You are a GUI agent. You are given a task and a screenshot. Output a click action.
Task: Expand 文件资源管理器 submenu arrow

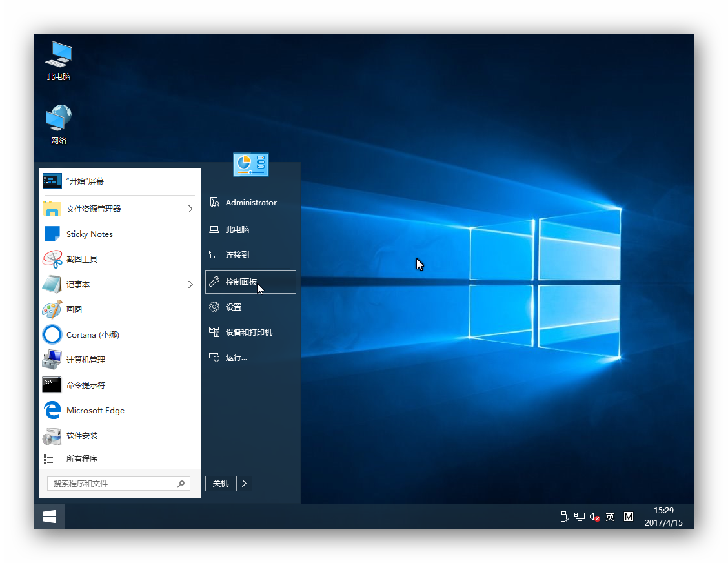click(190, 209)
